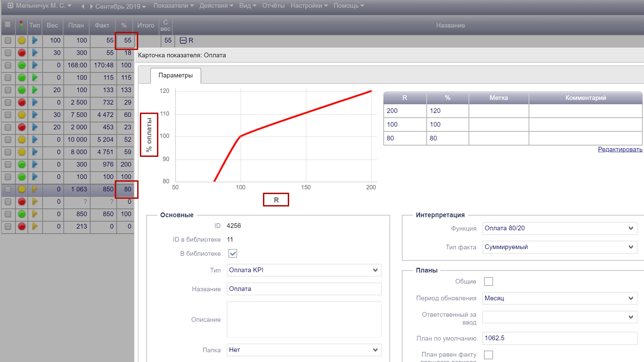Uncheck the В библиотеке checkbox

[x=233, y=253]
